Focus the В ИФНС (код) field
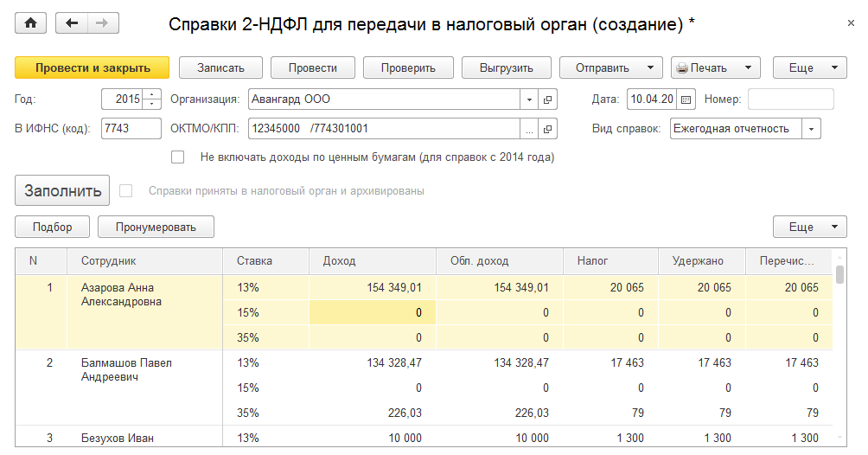The width and height of the screenshot is (868, 455). coord(131,129)
